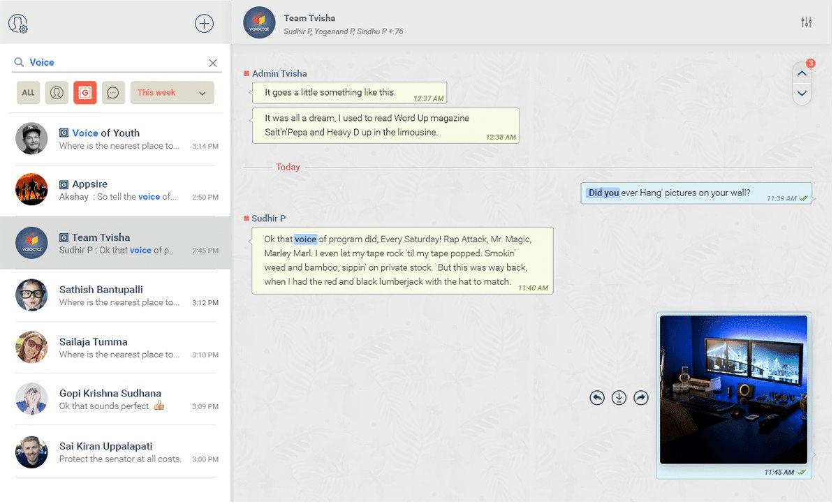The width and height of the screenshot is (838, 504).
Task: Open Sai Kiran Uppalapati's chat
Action: (x=116, y=452)
